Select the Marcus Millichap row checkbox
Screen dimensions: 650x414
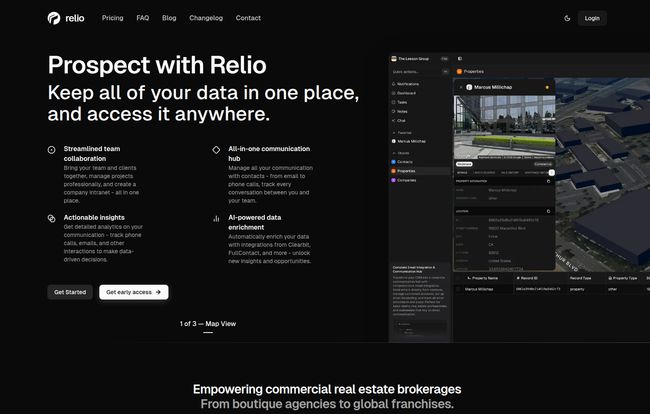(458, 289)
